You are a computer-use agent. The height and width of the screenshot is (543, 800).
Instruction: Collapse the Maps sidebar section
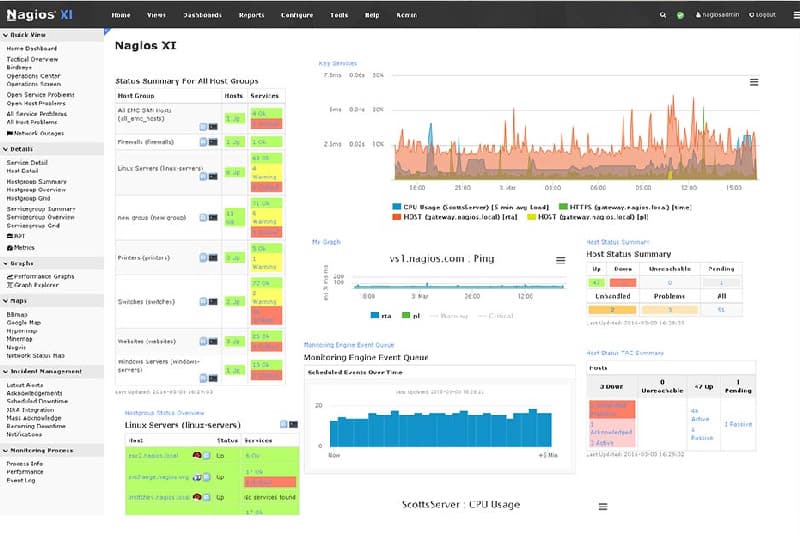point(15,301)
